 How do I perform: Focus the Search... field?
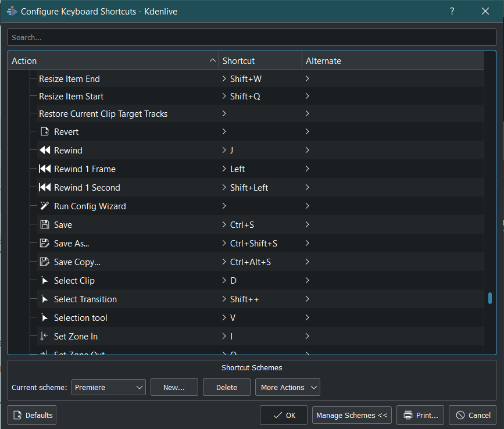pos(252,37)
